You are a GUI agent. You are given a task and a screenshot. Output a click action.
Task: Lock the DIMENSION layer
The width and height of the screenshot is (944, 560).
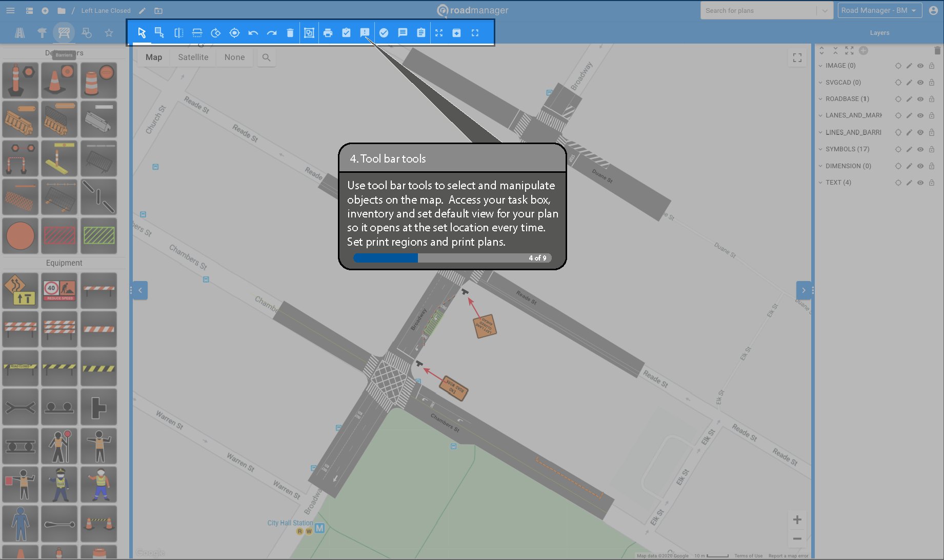click(932, 166)
